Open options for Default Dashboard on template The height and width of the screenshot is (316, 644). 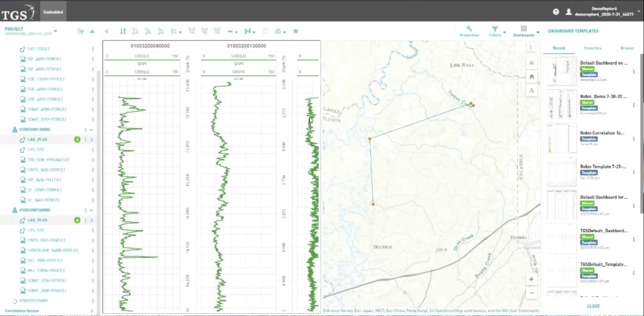(634, 72)
